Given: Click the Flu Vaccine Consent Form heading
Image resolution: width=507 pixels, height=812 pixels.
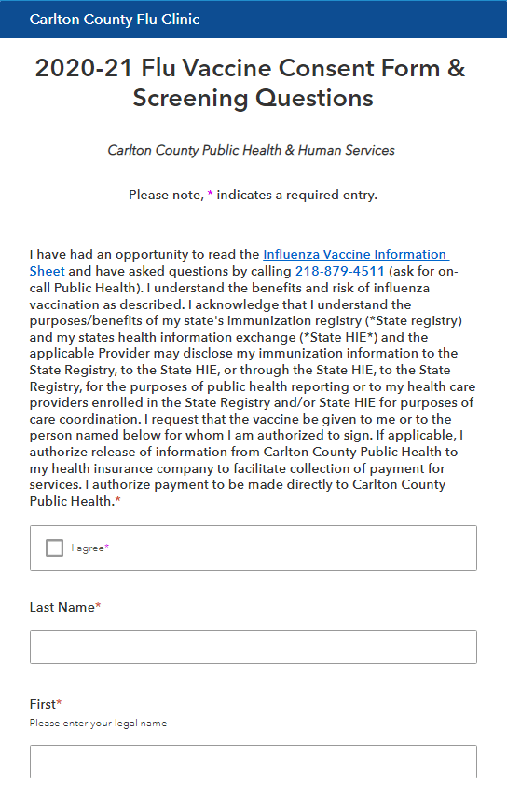Looking at the screenshot, I should pos(251,83).
